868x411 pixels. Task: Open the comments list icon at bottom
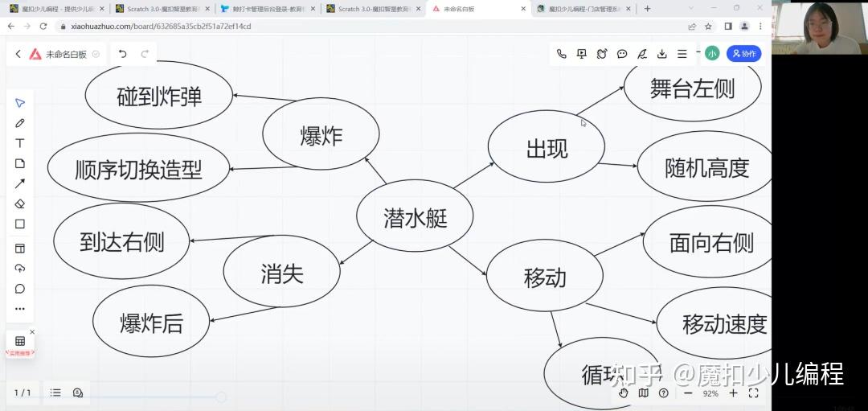point(78,393)
